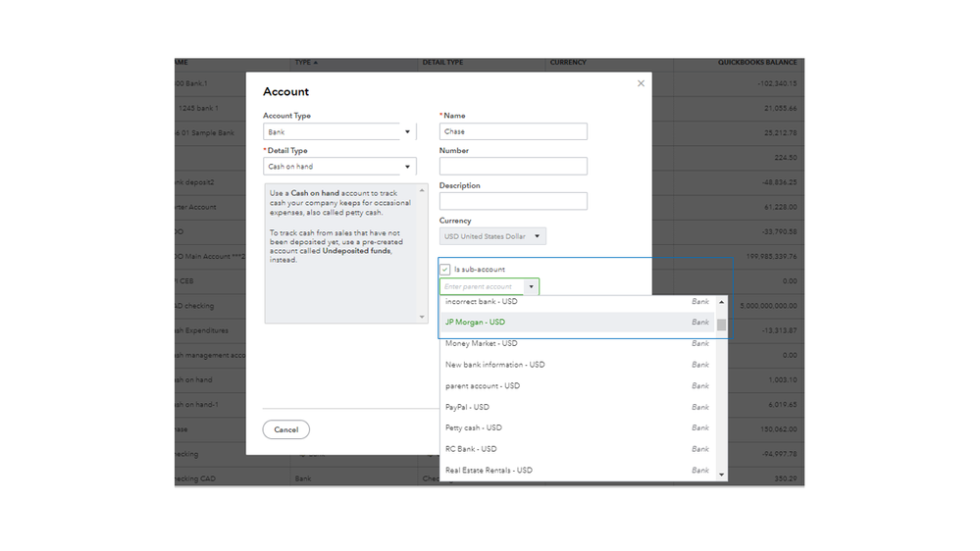Select Petty cash - USD option

(578, 427)
